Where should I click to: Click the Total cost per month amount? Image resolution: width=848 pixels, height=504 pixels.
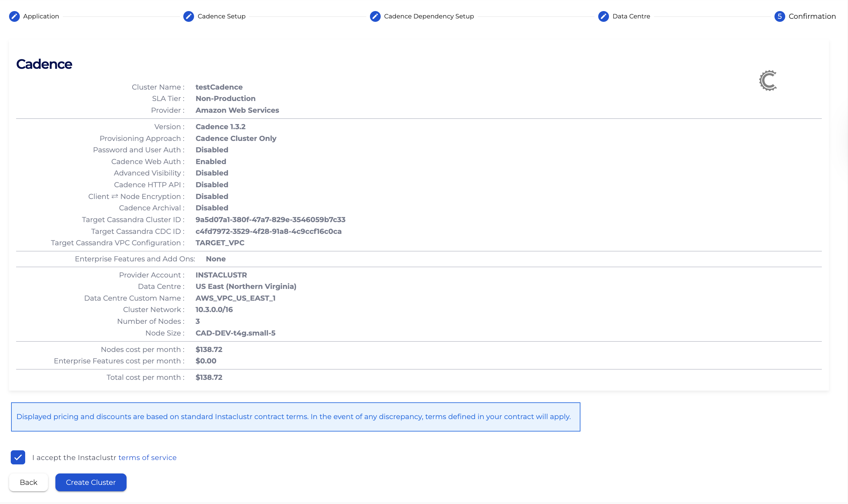coord(209,377)
